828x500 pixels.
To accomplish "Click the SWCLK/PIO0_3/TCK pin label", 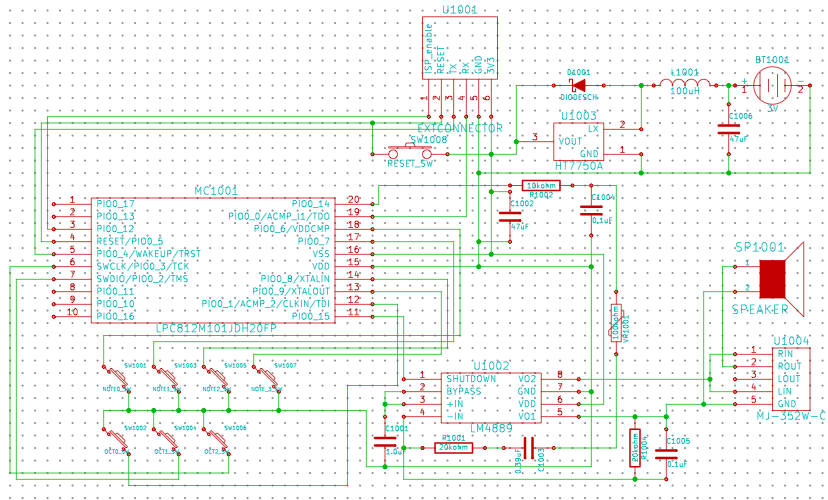I will (x=142, y=266).
